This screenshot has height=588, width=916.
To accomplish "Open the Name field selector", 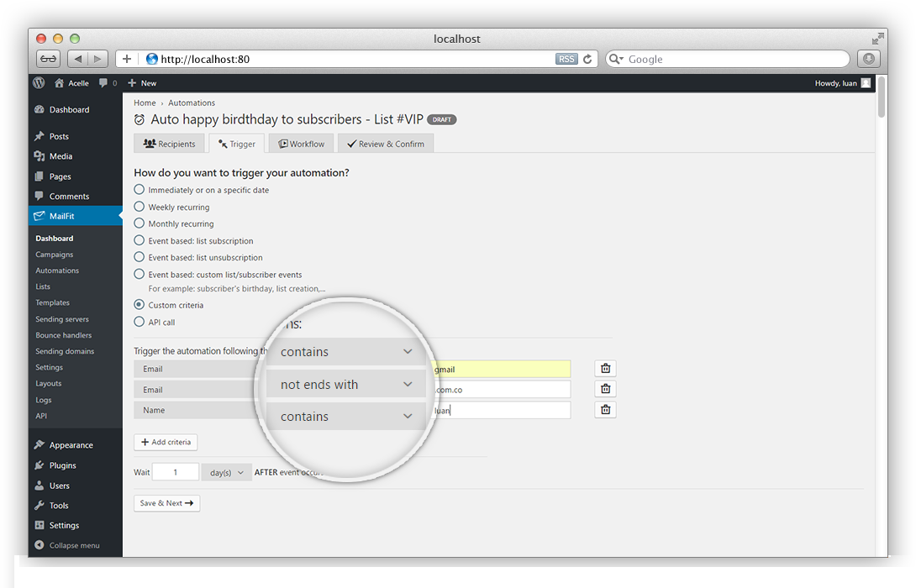I will click(x=196, y=410).
